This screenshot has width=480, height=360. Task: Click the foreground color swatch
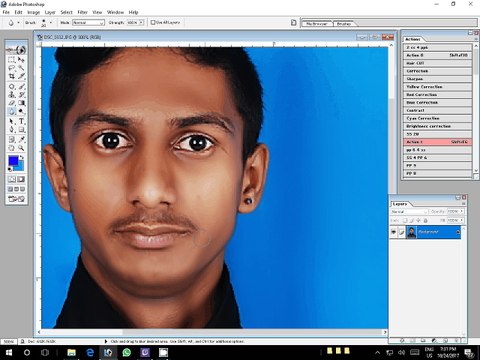click(13, 161)
